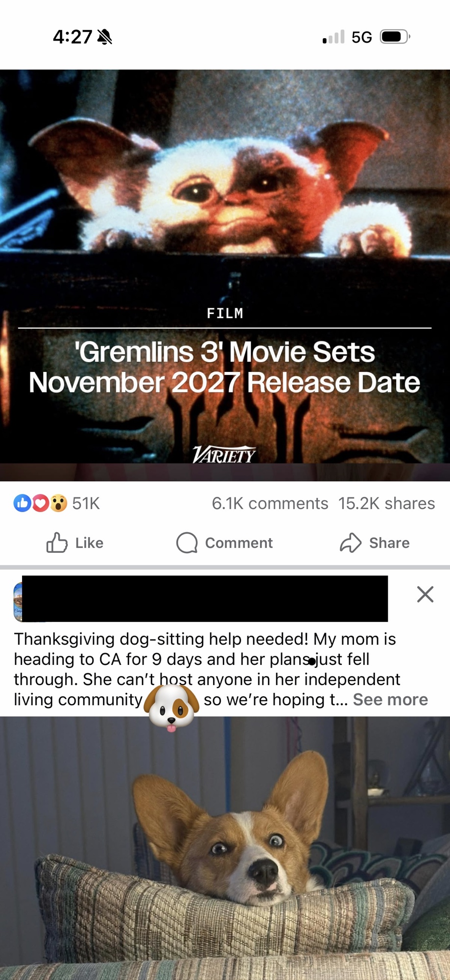The height and width of the screenshot is (980, 450).
Task: Tap the Variety logo on article
Action: pyautogui.click(x=224, y=455)
